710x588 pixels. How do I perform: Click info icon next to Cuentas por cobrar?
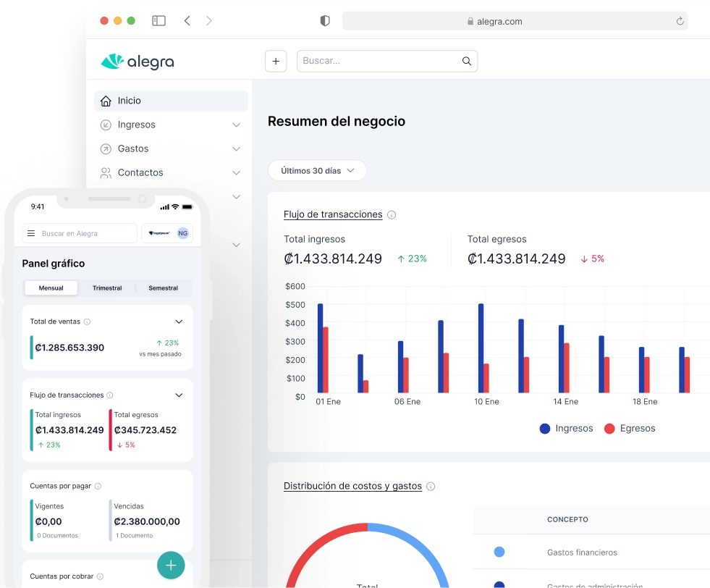coord(100,576)
